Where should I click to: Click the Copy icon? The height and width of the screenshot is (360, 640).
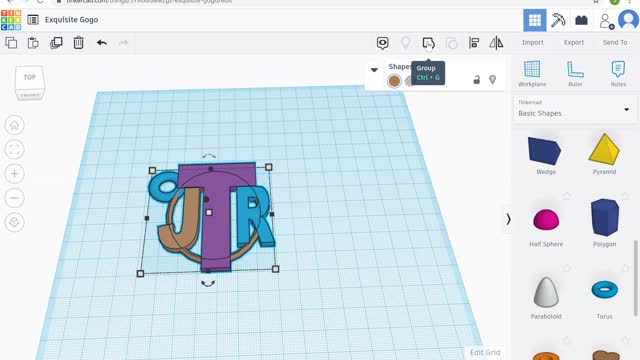[11, 42]
